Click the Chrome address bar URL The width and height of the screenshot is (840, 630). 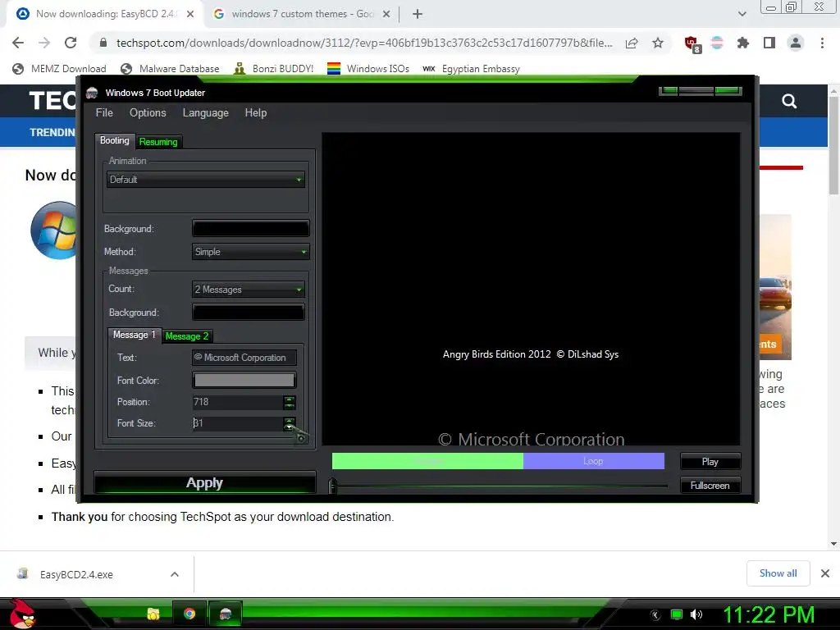[364, 43]
